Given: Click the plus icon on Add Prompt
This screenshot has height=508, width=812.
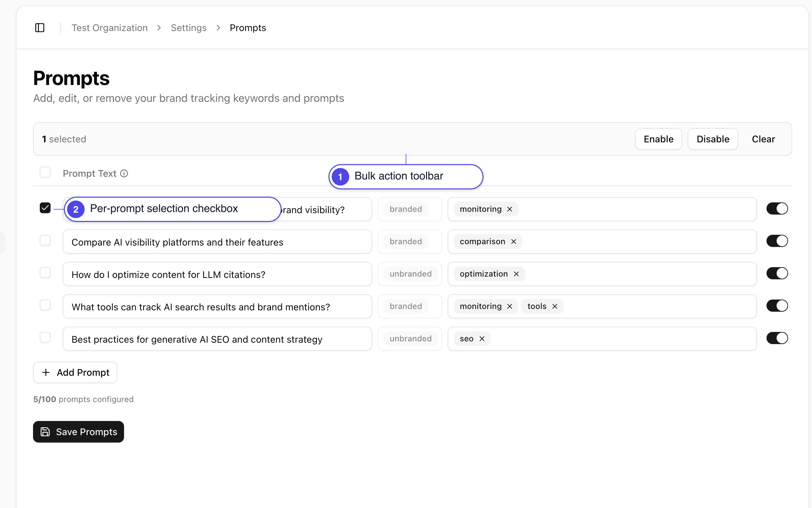Looking at the screenshot, I should [46, 372].
